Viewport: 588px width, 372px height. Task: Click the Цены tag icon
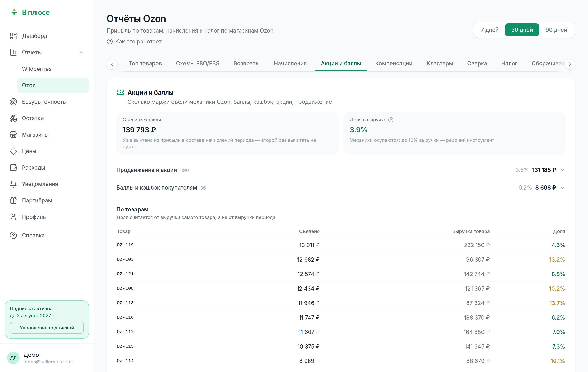point(13,151)
